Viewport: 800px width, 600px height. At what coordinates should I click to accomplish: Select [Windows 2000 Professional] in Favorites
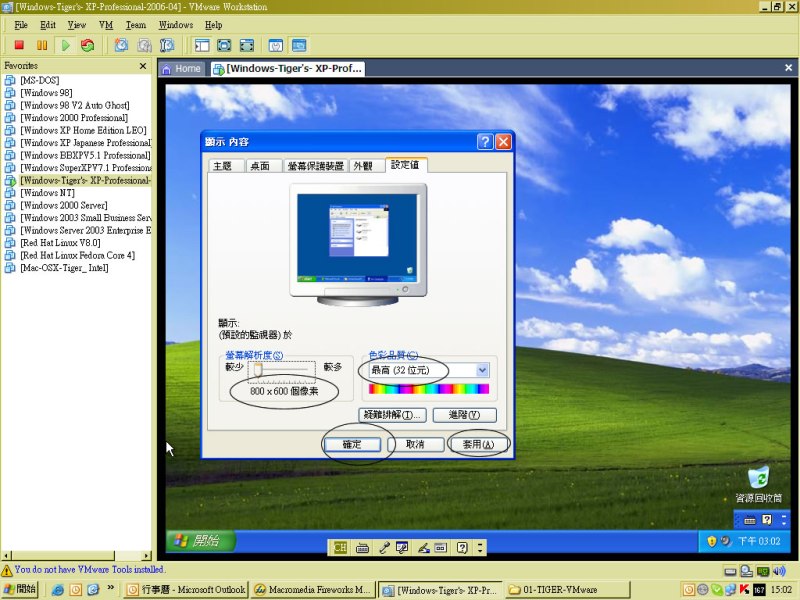point(74,118)
